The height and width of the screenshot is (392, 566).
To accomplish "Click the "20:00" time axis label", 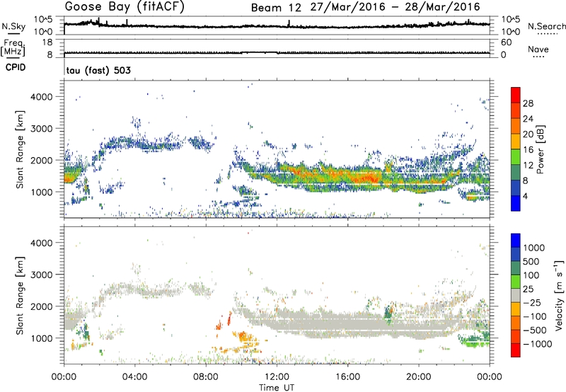I will 418,377.
